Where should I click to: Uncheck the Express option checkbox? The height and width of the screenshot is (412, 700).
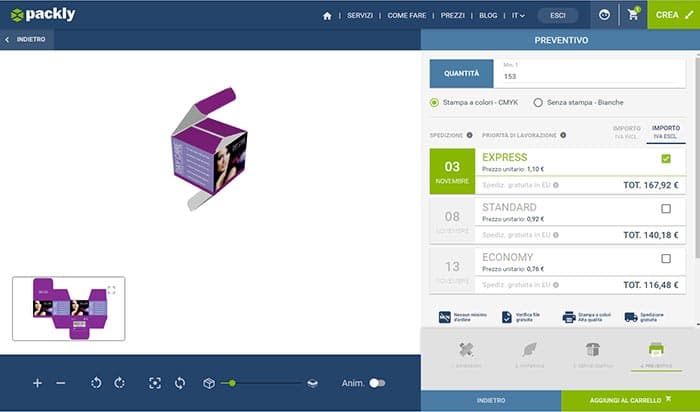coord(666,158)
